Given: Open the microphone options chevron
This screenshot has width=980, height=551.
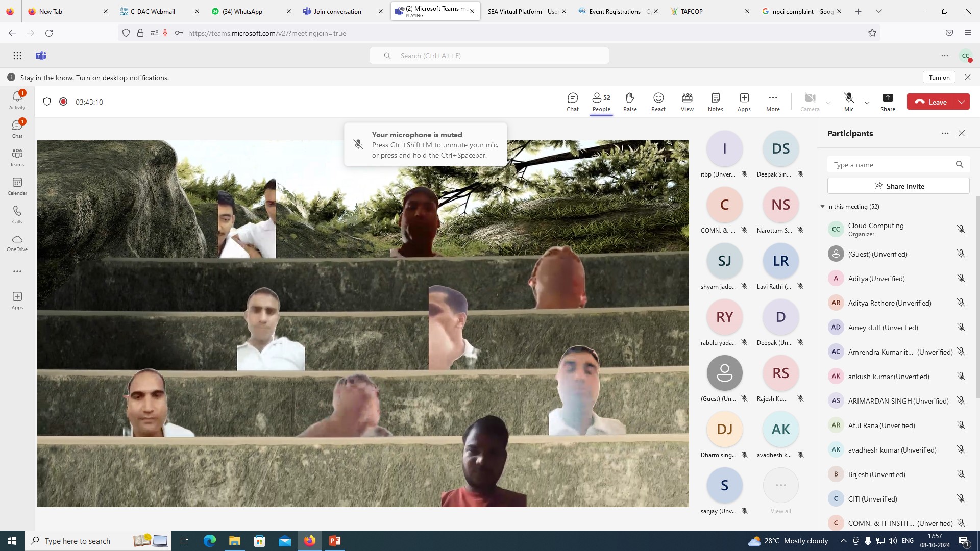Looking at the screenshot, I should (867, 103).
